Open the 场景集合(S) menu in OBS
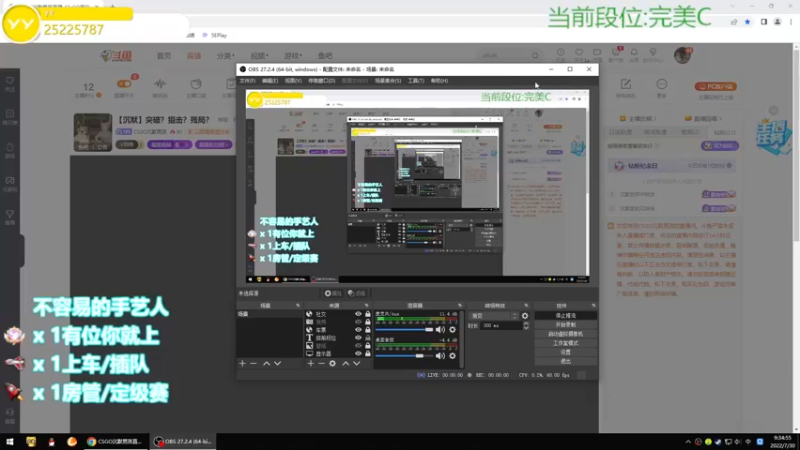This screenshot has width=800, height=450. [x=388, y=81]
